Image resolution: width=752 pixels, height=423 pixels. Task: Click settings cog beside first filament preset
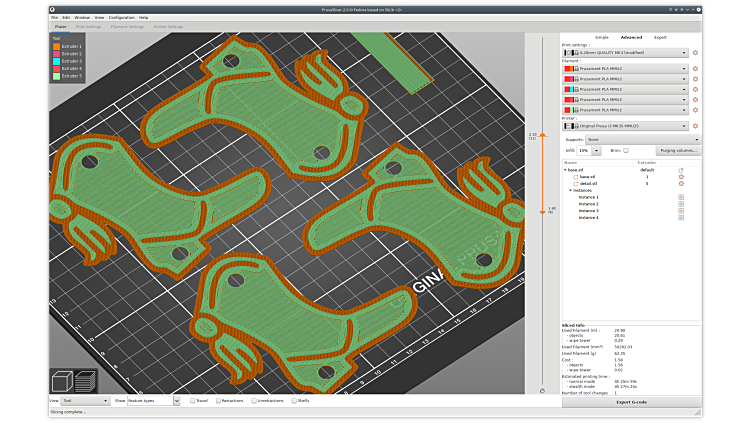(696, 69)
